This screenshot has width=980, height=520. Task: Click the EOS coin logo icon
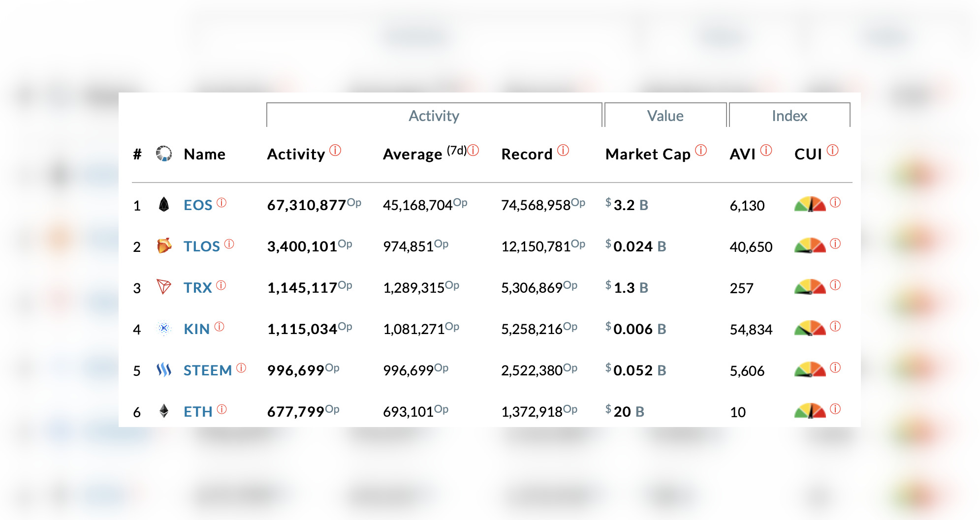point(164,204)
